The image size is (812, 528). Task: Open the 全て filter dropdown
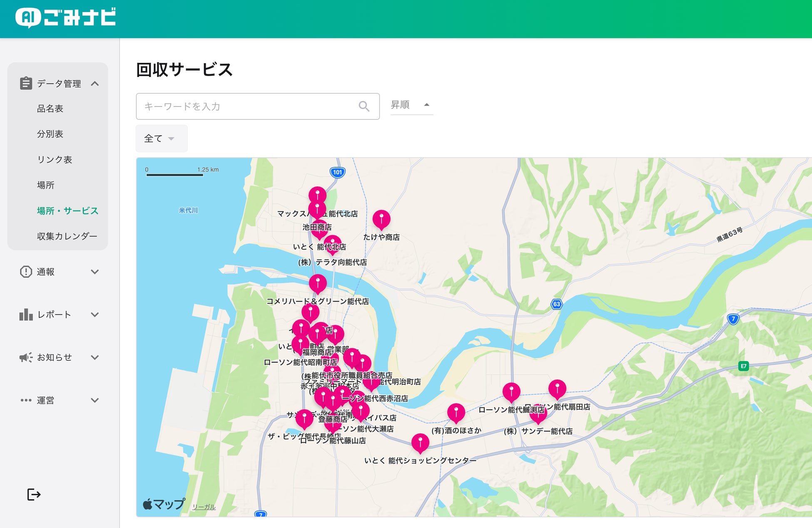pyautogui.click(x=161, y=139)
